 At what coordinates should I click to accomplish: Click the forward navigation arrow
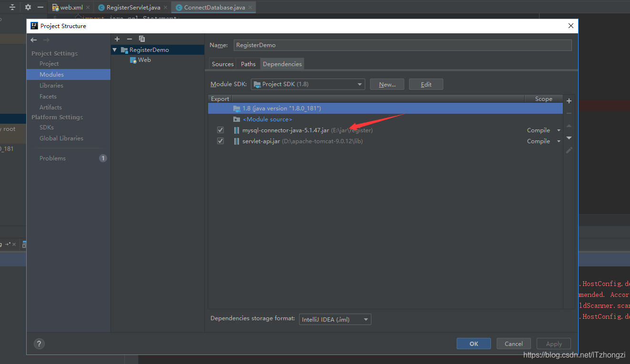(46, 40)
